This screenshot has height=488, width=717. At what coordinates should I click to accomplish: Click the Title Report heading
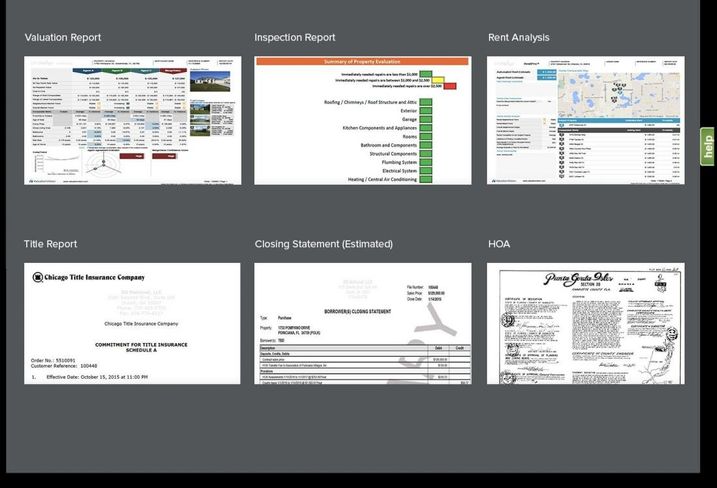[x=50, y=244]
